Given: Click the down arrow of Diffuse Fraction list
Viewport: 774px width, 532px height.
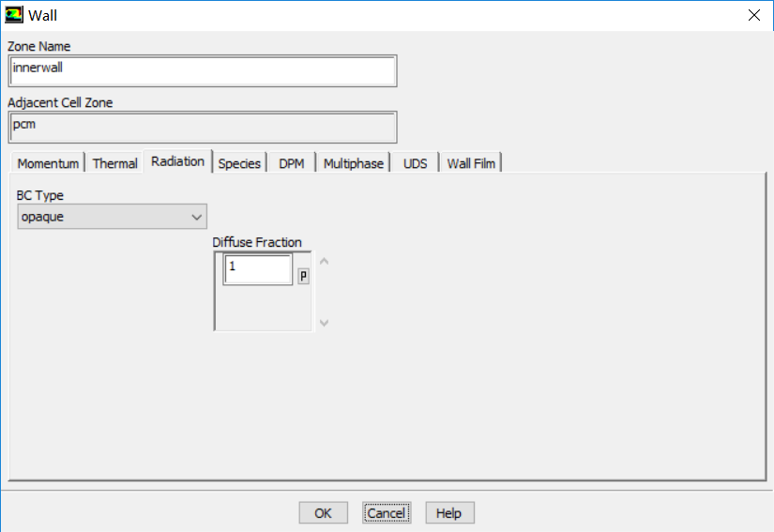Looking at the screenshot, I should point(324,323).
